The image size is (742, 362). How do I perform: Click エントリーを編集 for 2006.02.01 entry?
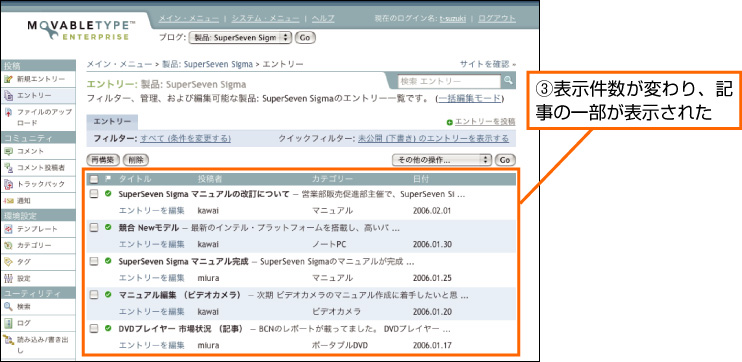point(151,210)
